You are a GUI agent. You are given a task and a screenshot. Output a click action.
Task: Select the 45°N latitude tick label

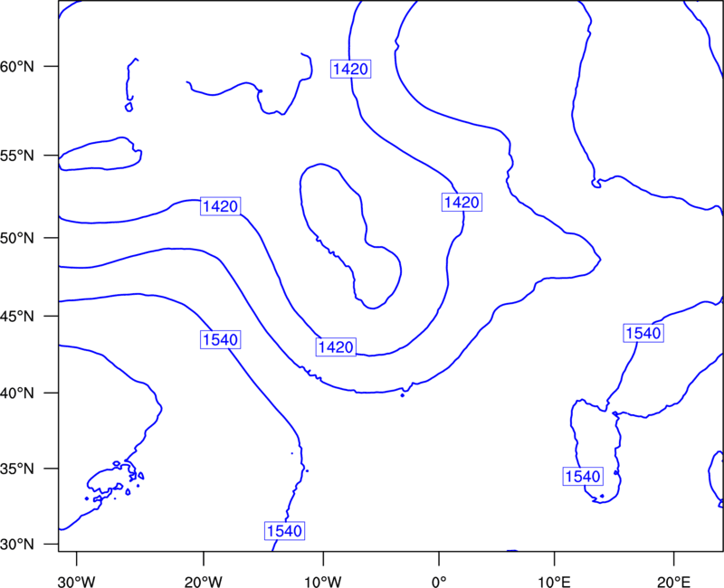pyautogui.click(x=17, y=316)
